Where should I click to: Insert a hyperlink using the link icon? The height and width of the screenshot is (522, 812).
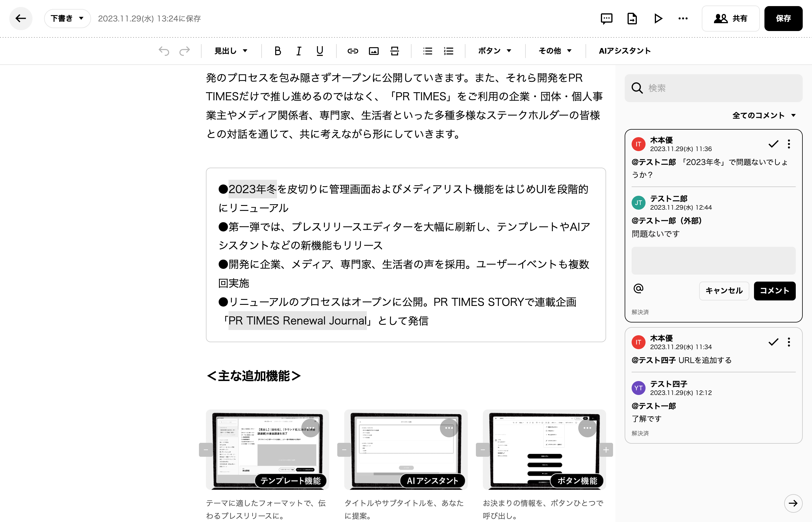(x=353, y=51)
